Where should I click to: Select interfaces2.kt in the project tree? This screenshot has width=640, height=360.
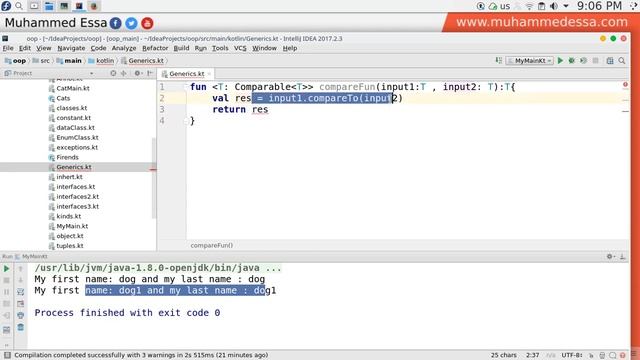coord(77,196)
